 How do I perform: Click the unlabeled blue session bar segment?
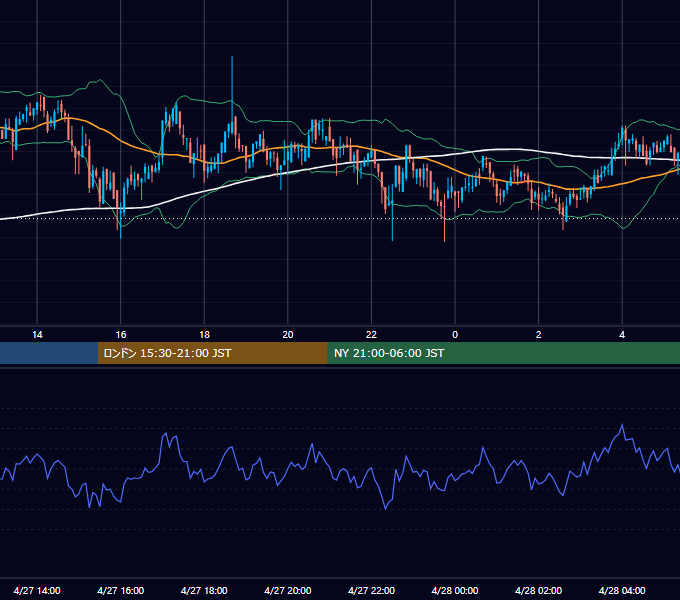point(49,353)
